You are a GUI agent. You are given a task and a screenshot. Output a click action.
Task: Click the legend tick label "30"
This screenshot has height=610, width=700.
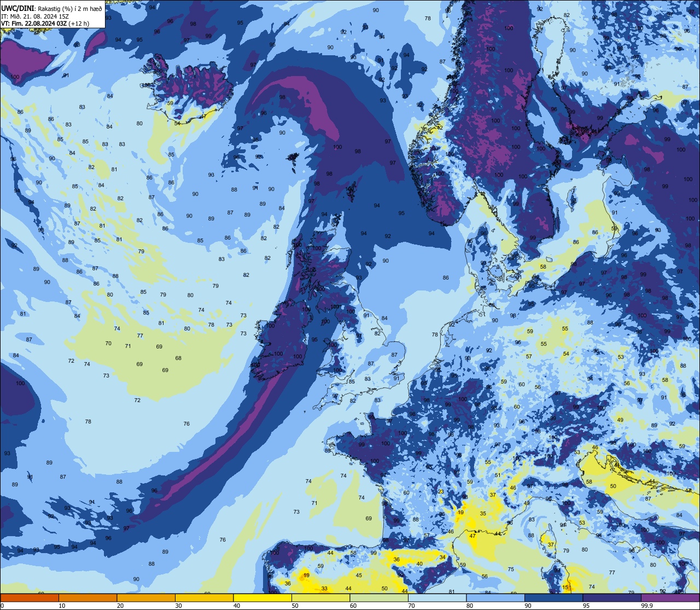coord(178,606)
